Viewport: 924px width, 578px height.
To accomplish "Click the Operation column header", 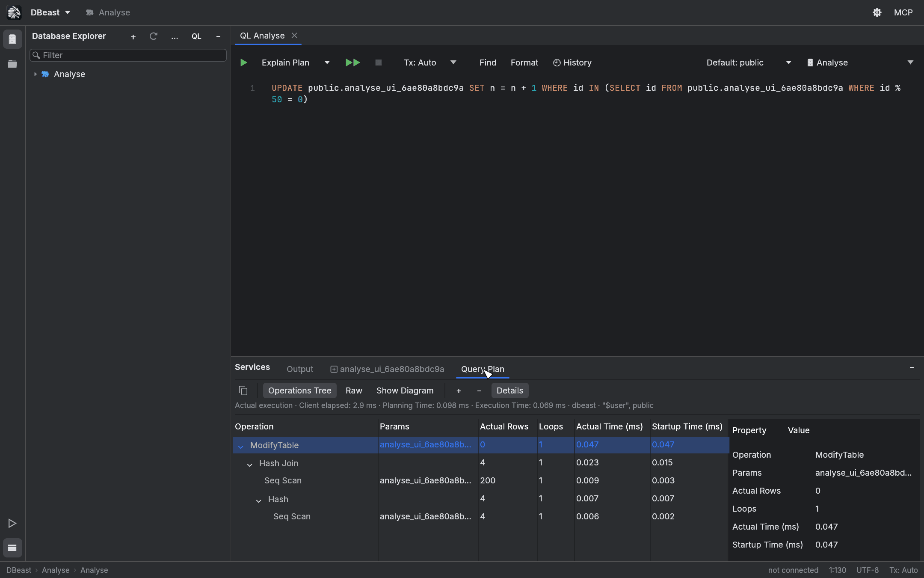I will point(254,426).
